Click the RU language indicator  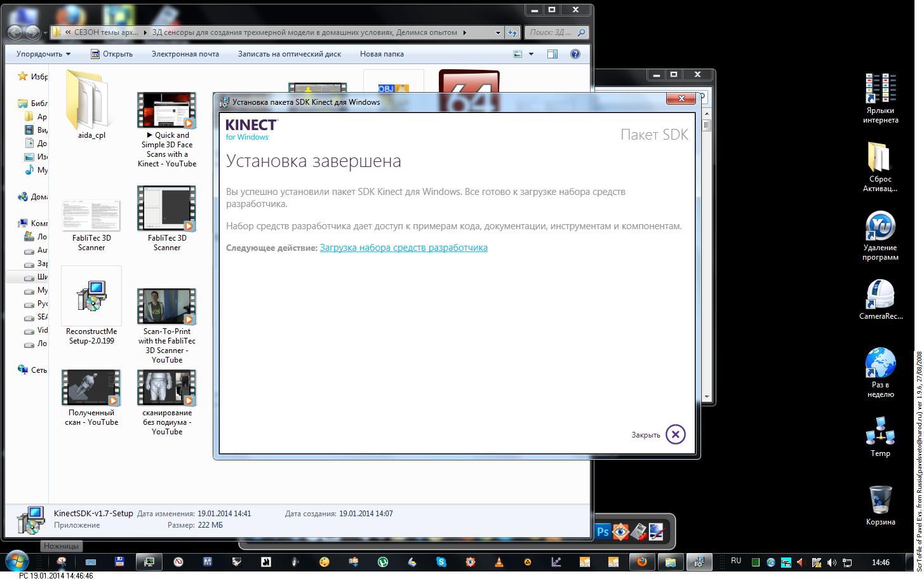tap(736, 561)
